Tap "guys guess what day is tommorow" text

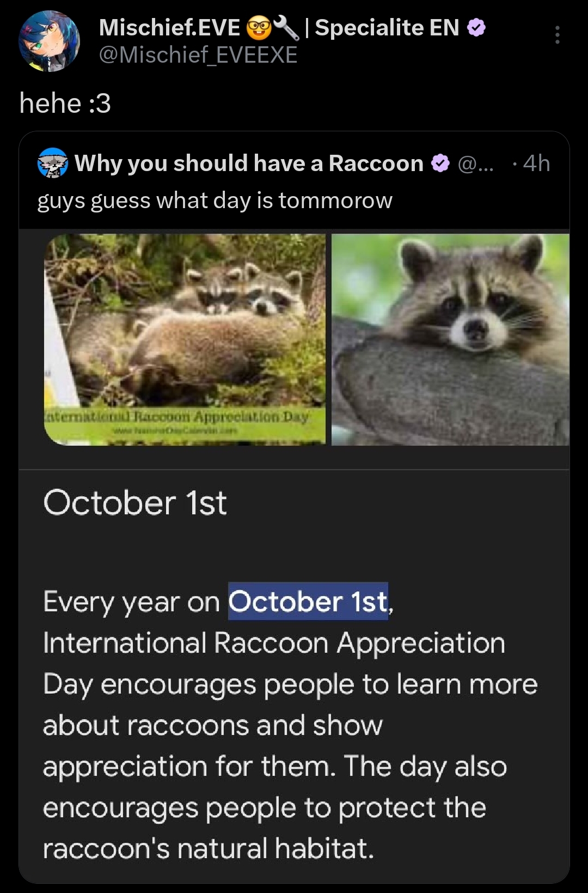215,201
